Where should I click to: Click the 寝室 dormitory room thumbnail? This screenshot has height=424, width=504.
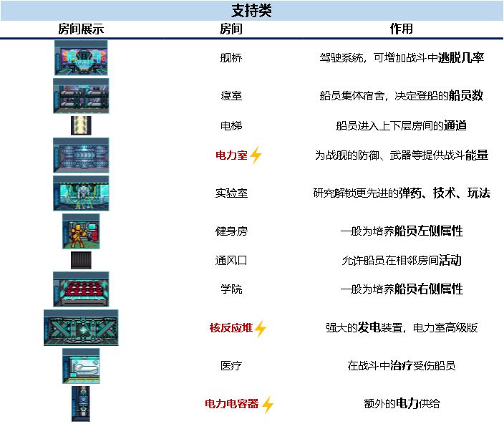(x=81, y=96)
